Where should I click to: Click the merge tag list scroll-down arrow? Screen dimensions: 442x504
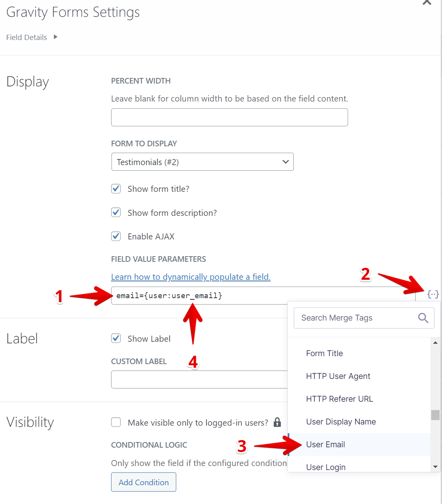pos(435,467)
